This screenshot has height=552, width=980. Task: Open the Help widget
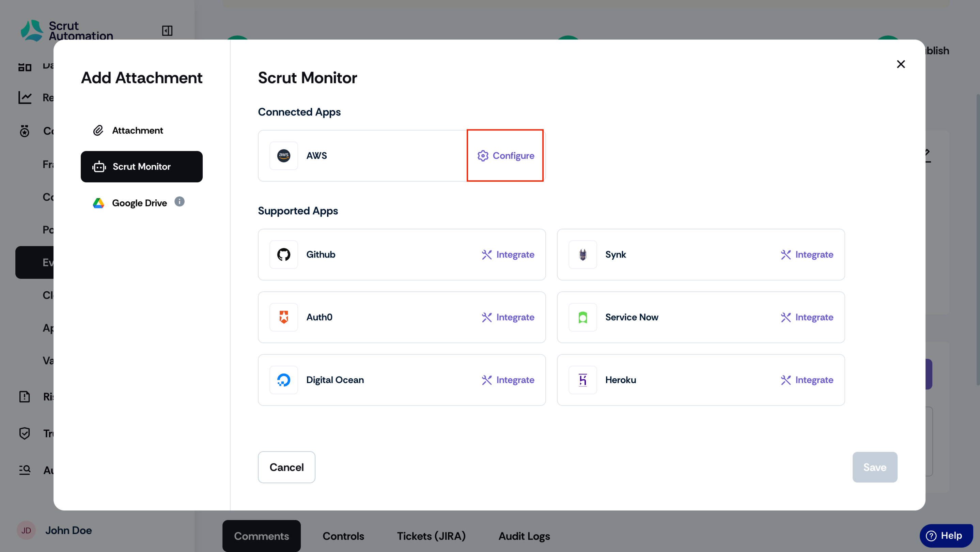(946, 536)
